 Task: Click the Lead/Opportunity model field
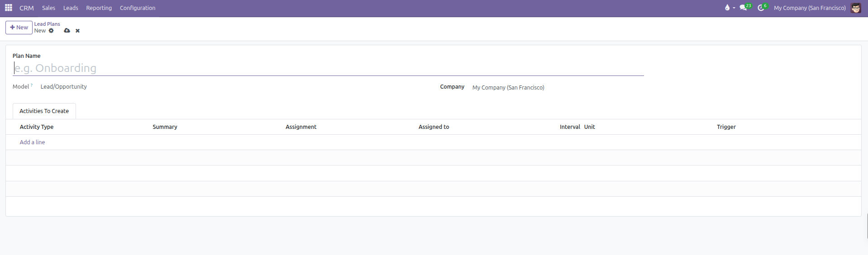click(x=64, y=87)
